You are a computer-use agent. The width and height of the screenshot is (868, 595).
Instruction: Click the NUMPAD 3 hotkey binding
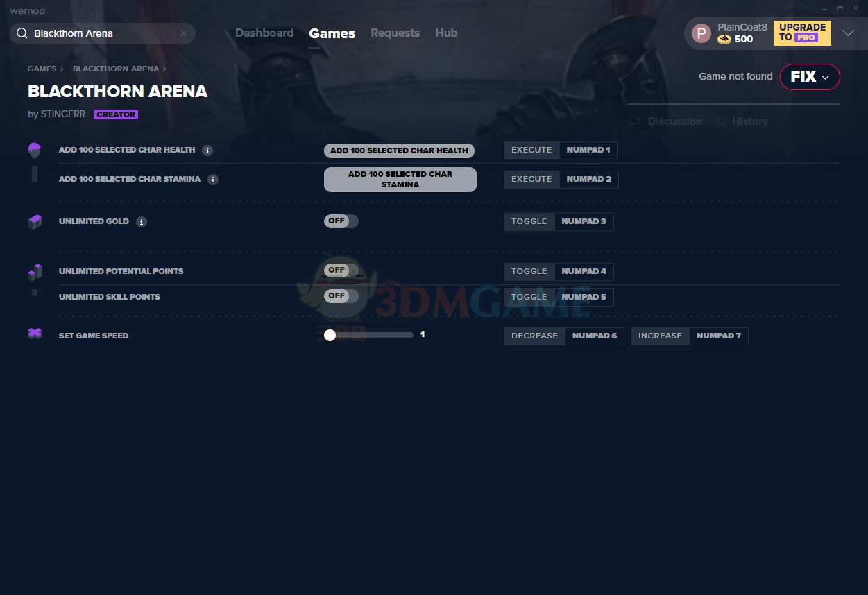tap(584, 222)
